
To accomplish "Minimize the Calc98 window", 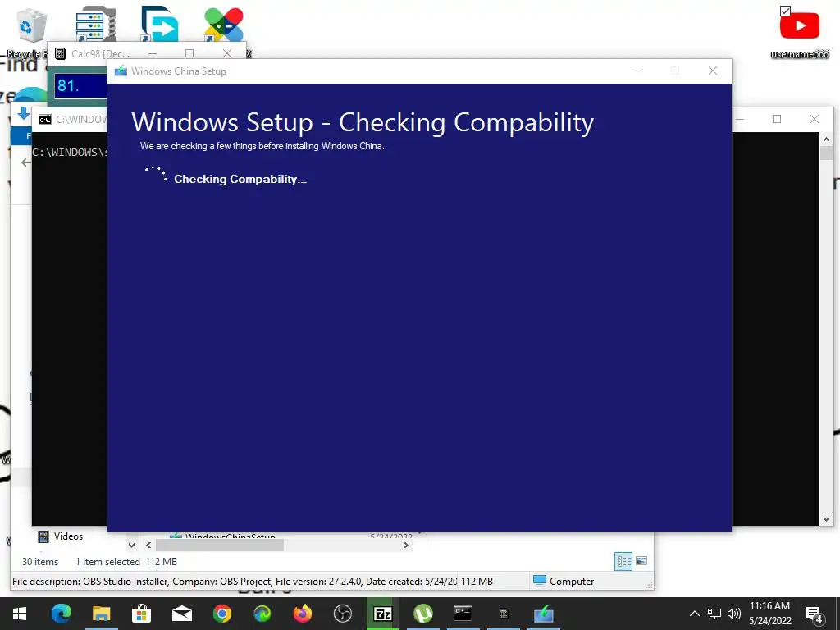I will tap(153, 53).
